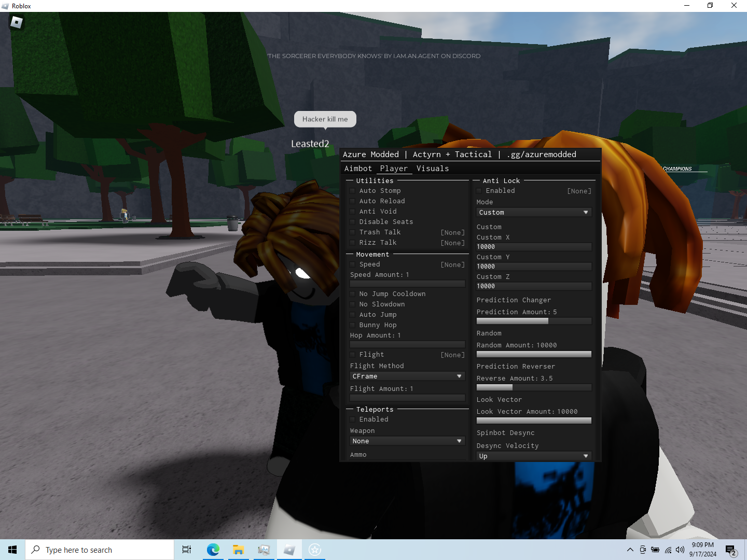Open the taskbar clock and date
The width and height of the screenshot is (747, 560).
(x=702, y=550)
